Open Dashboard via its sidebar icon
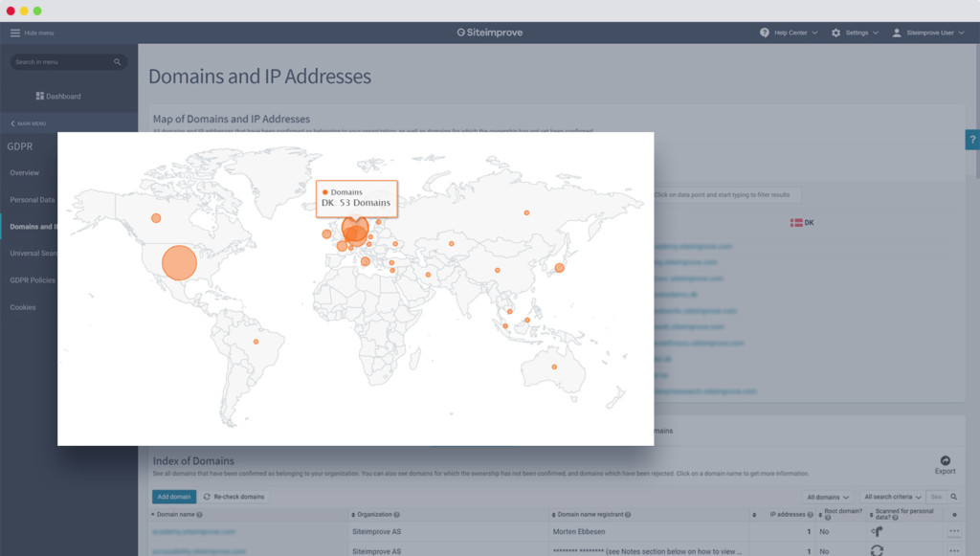Image resolution: width=980 pixels, height=556 pixels. [41, 96]
